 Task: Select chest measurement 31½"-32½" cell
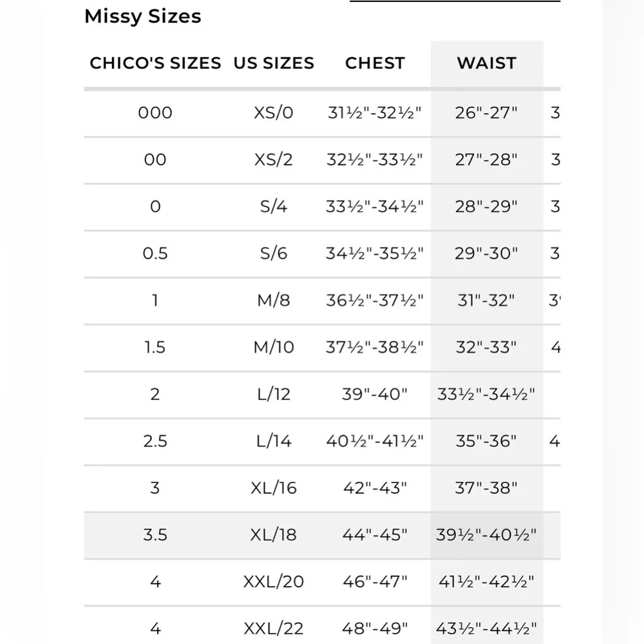375,113
